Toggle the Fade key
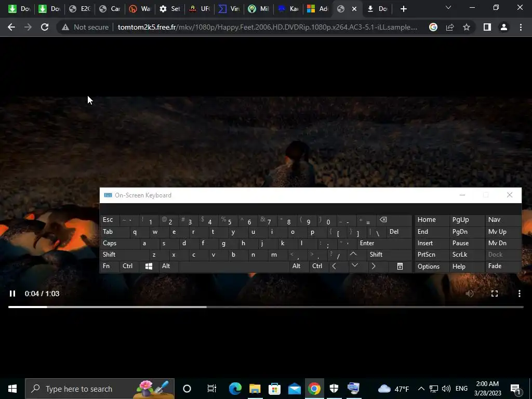The width and height of the screenshot is (532, 399). 503,267
